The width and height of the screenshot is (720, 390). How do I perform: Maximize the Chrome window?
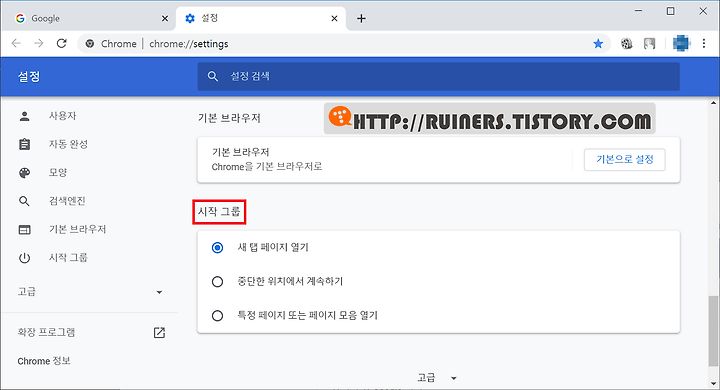(x=670, y=11)
